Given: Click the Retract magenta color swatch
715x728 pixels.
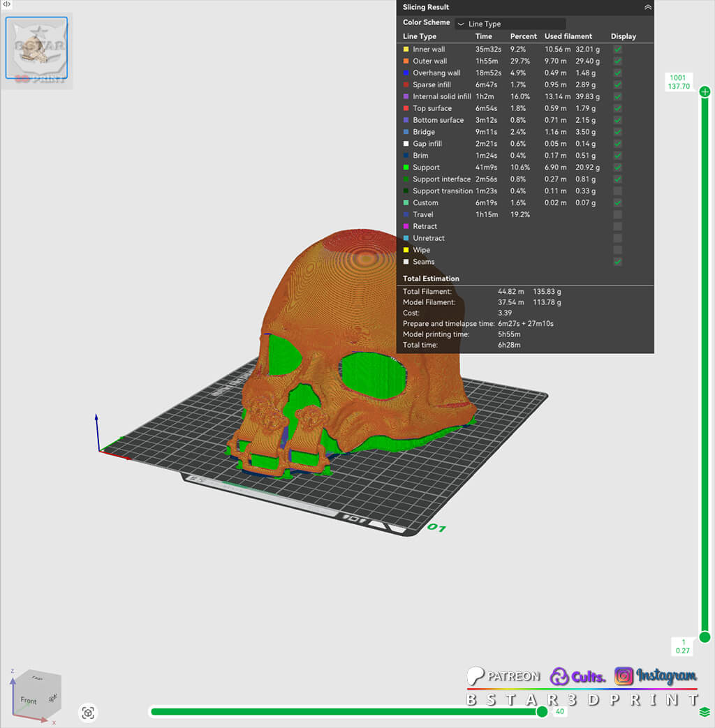Looking at the screenshot, I should coord(406,226).
